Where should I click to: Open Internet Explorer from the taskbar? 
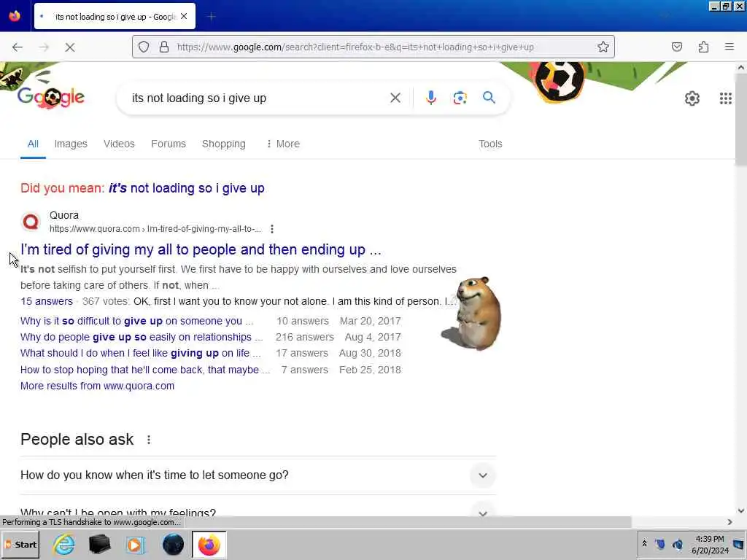[x=64, y=544]
